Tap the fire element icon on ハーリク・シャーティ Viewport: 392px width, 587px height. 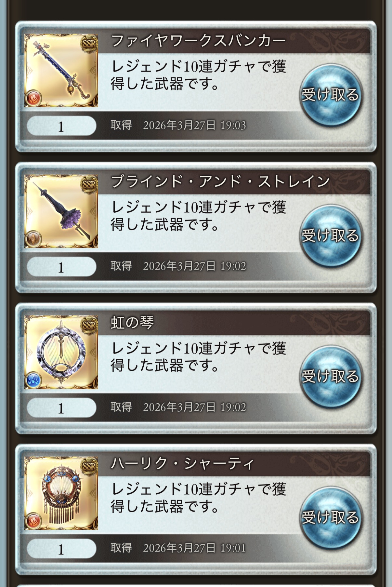point(33,521)
